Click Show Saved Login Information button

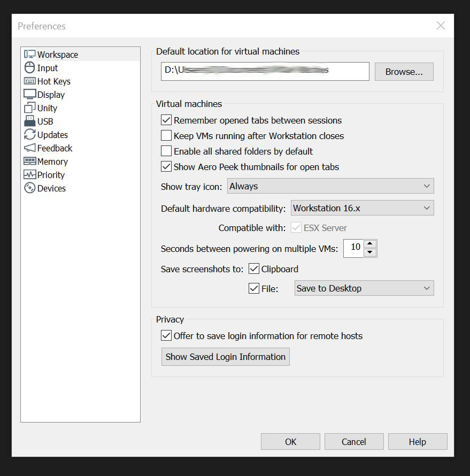(225, 357)
